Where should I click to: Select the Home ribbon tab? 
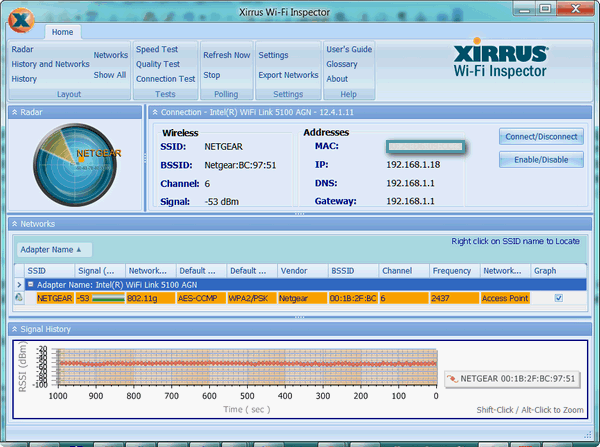coord(62,32)
